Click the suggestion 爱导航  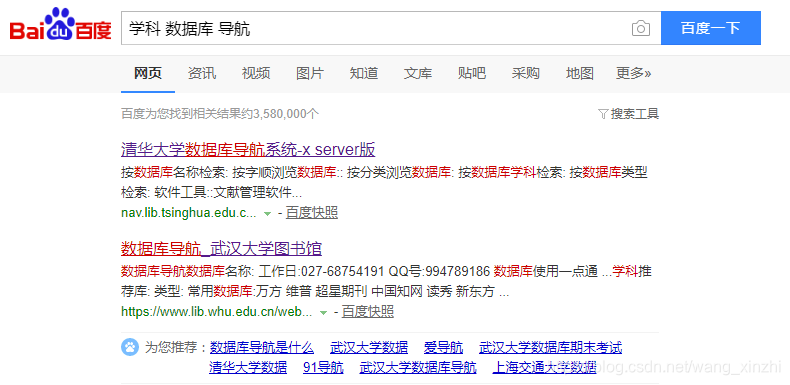click(443, 347)
